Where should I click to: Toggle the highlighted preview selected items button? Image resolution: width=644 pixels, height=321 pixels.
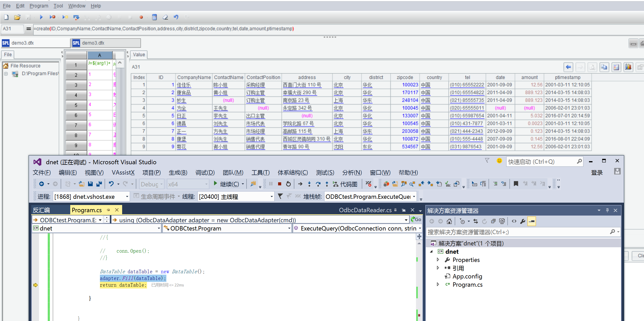click(531, 221)
